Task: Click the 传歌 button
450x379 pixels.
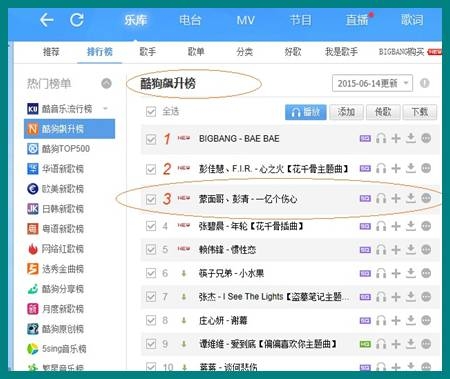Action: [383, 112]
